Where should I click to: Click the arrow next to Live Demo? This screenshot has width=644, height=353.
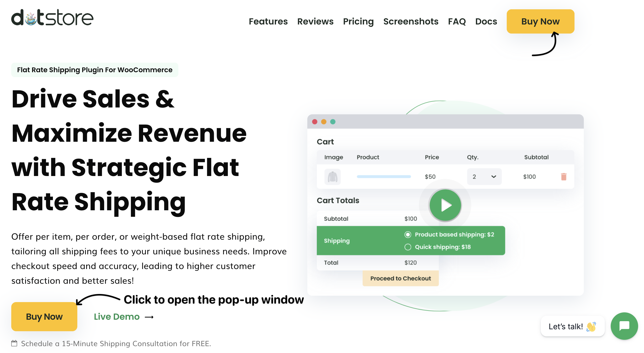tap(149, 317)
